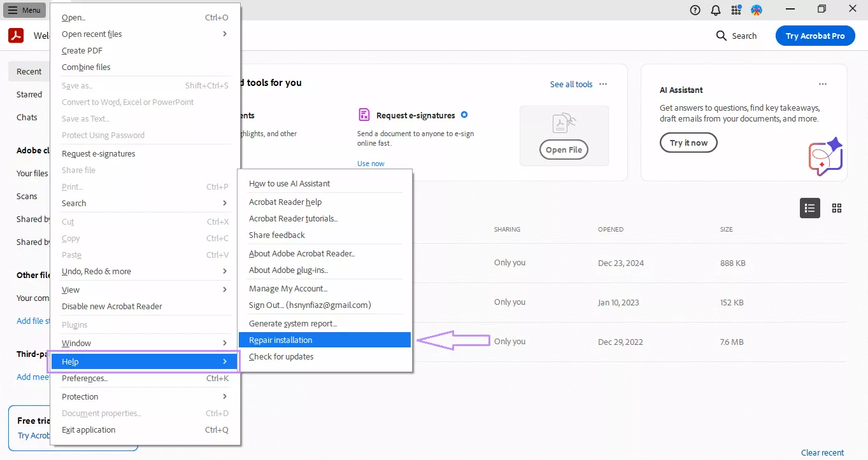
Task: Select Scans in the sidebar
Action: pos(27,196)
